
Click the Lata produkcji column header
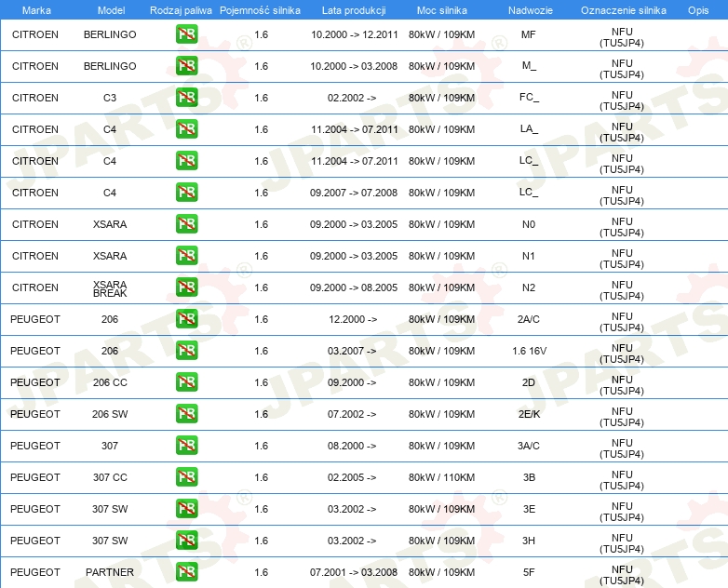(x=354, y=10)
